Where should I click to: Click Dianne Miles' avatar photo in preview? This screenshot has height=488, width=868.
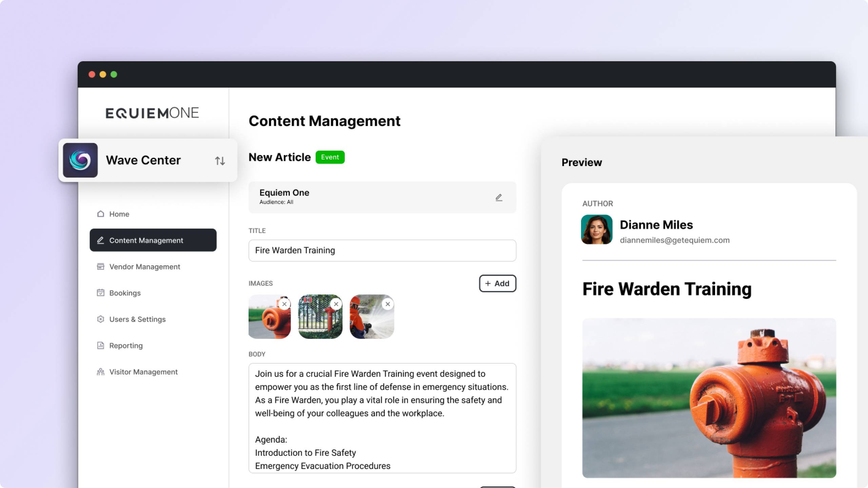(x=596, y=229)
